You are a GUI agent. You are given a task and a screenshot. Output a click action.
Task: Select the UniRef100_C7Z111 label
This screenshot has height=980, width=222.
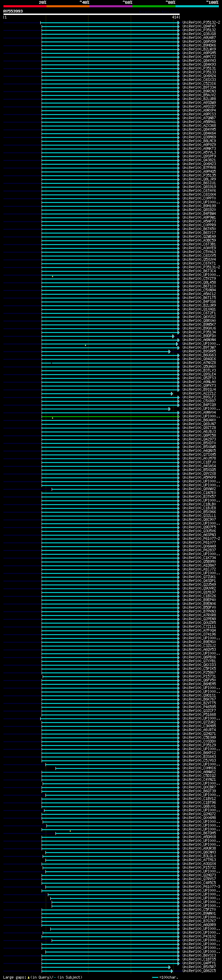coord(199,626)
